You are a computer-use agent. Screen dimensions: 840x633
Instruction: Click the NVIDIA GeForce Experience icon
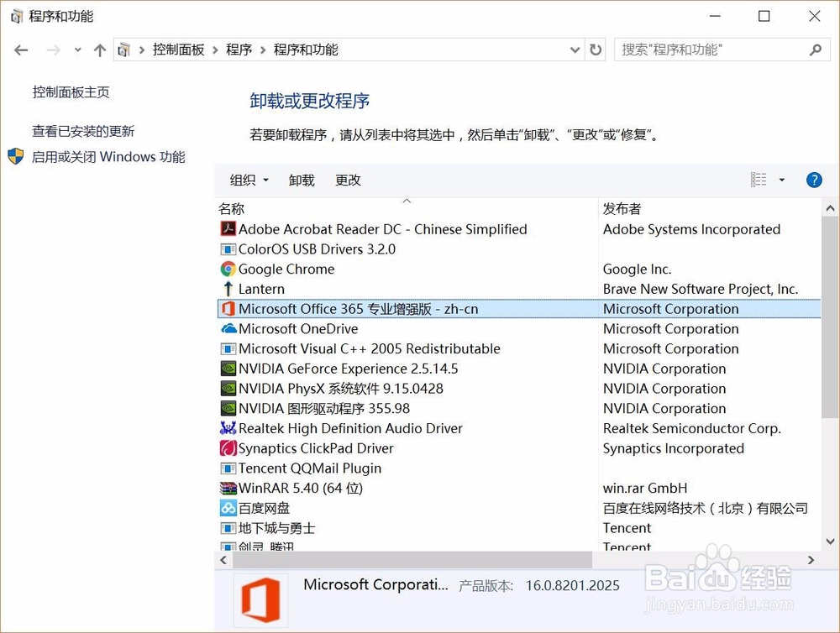click(x=228, y=369)
